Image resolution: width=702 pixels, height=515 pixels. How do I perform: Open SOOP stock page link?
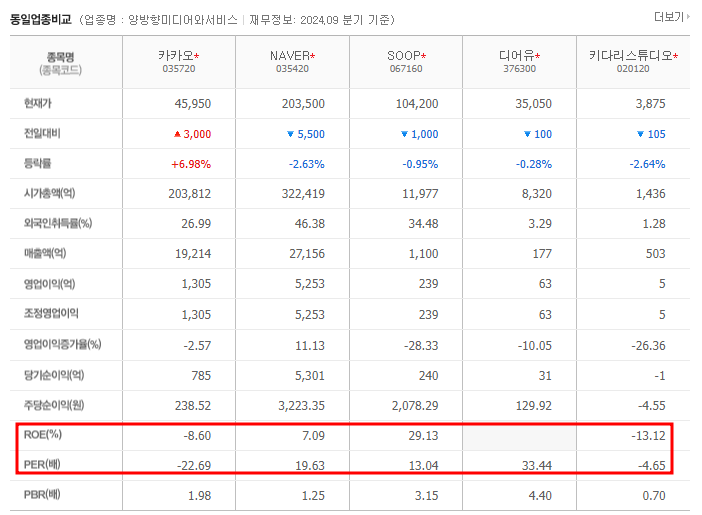point(403,56)
